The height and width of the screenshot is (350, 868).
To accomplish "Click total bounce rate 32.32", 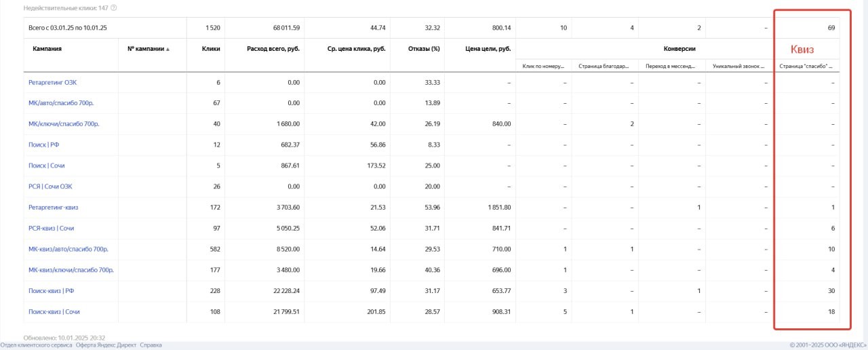I will click(433, 28).
